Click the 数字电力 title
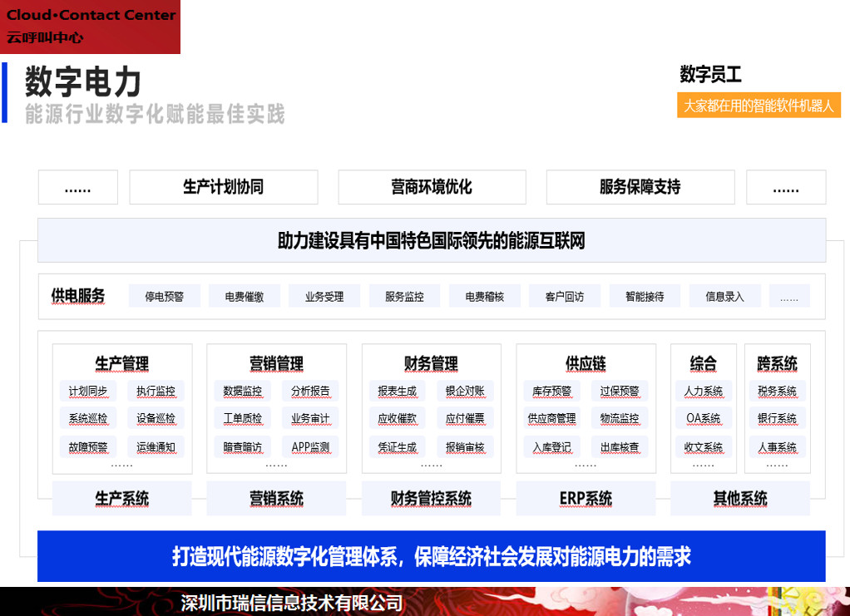 [83, 81]
